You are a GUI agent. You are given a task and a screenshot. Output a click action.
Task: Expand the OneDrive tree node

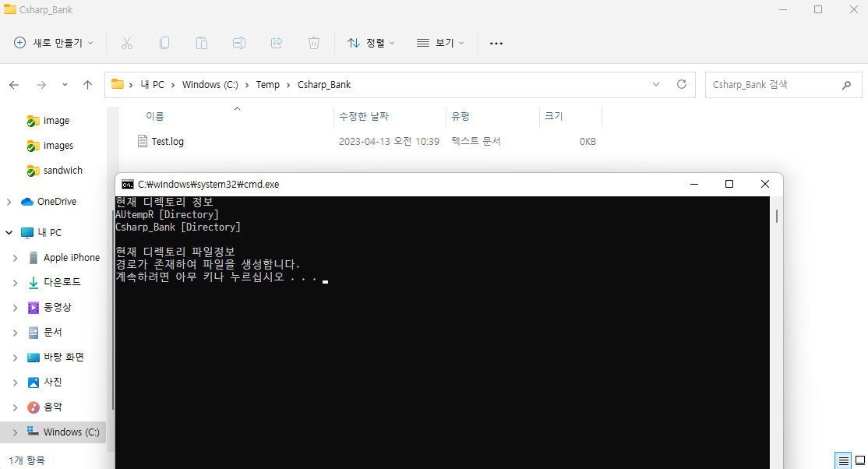pyautogui.click(x=9, y=202)
